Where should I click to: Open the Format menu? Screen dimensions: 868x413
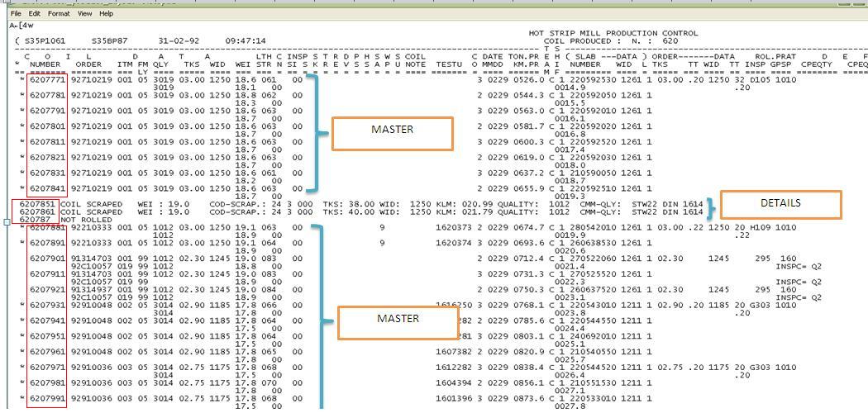click(x=59, y=14)
